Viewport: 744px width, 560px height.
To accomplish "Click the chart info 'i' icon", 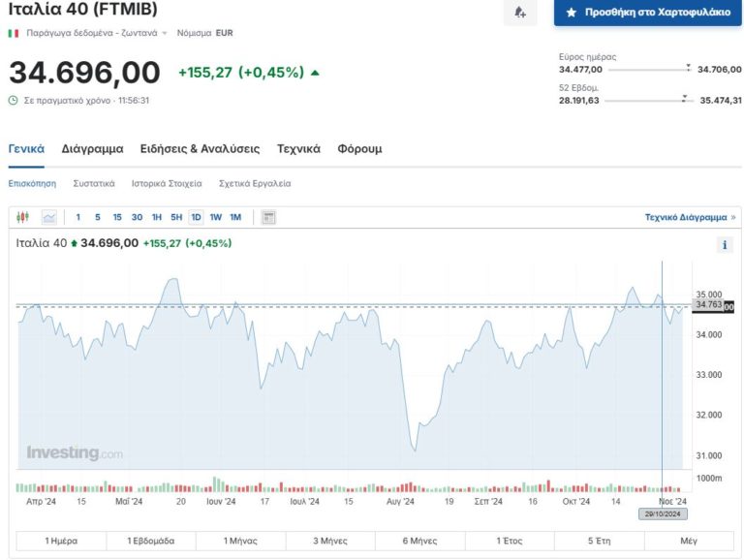I will (x=725, y=245).
